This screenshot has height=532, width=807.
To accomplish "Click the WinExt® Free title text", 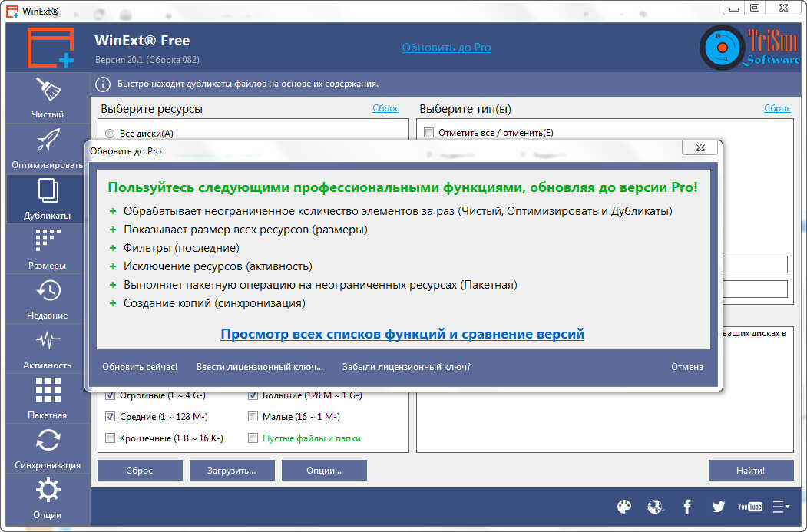I will pos(142,40).
